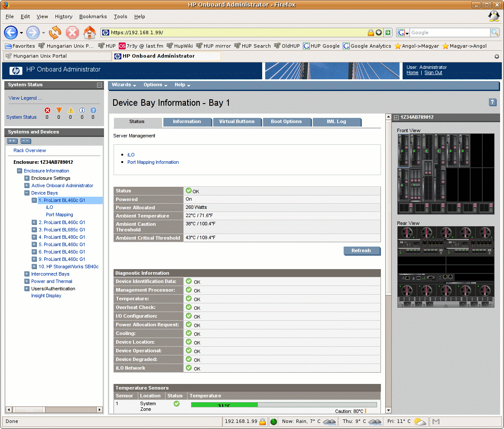This screenshot has width=504, height=429.
Task: Click the padlock icon in the address bar
Action: click(x=371, y=32)
